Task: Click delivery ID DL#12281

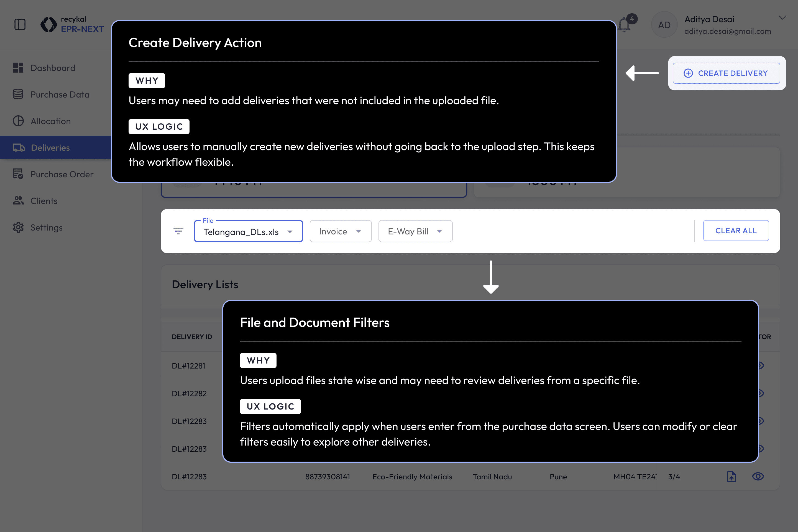Action: click(x=188, y=366)
